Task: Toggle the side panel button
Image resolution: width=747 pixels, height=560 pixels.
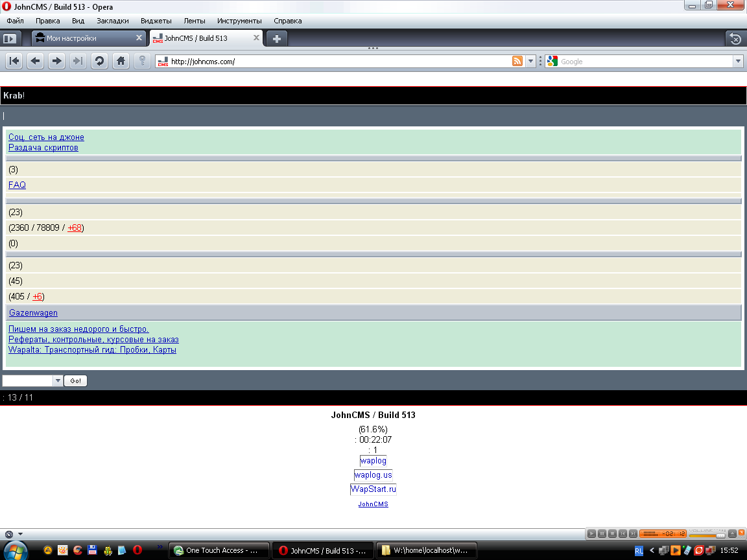Action: 10,38
